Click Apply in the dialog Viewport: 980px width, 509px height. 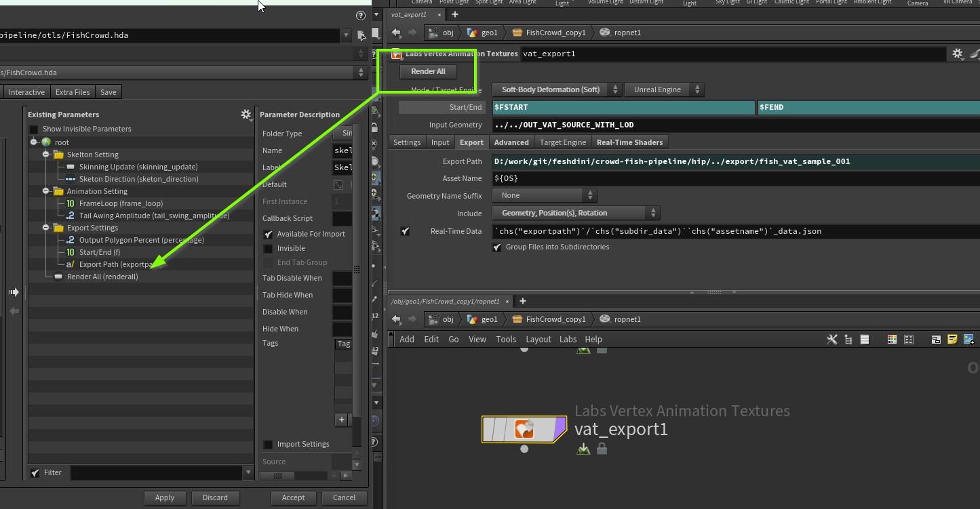coord(165,497)
